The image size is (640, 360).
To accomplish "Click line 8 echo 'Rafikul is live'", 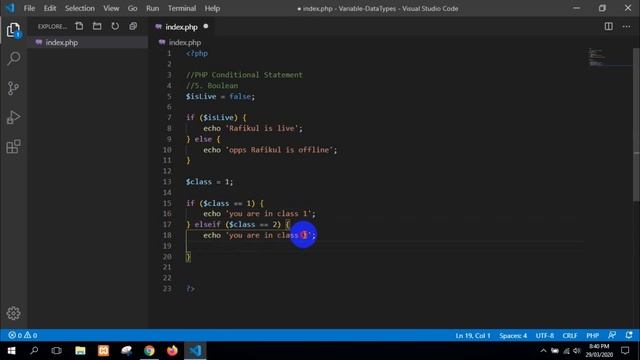I will (253, 129).
